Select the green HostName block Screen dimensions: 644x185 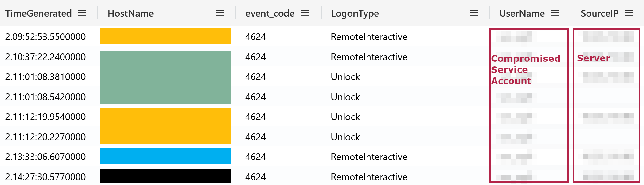(x=165, y=77)
